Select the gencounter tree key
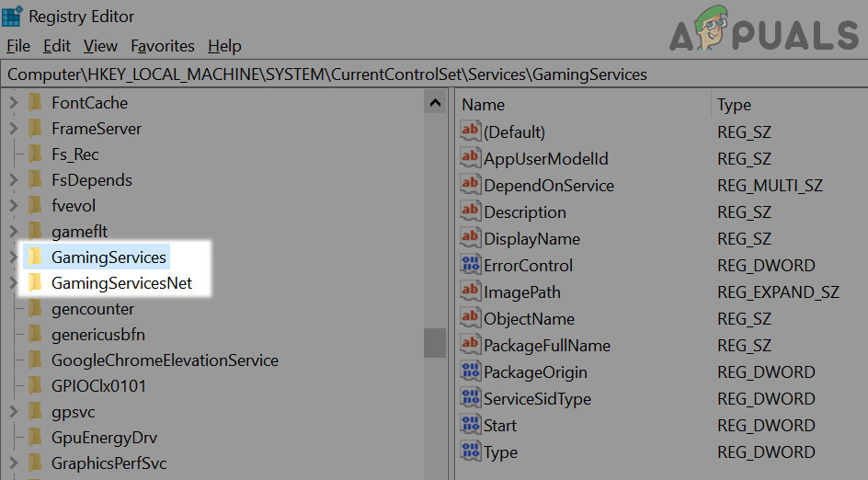The width and height of the screenshot is (868, 480). click(93, 309)
